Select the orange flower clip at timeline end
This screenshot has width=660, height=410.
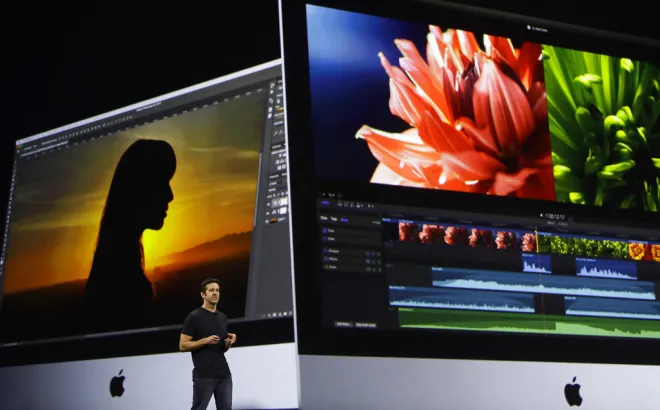[644, 251]
